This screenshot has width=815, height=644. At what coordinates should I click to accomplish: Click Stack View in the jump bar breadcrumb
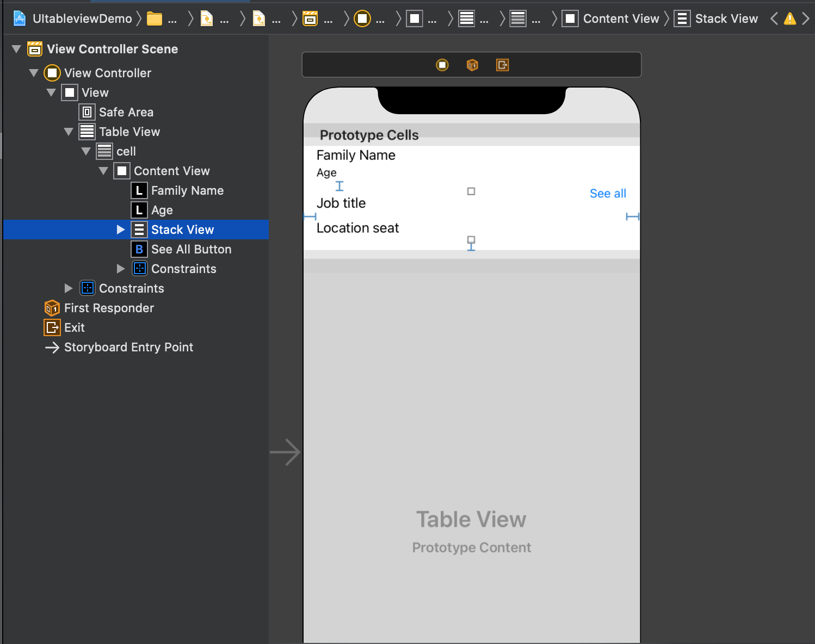(x=726, y=18)
